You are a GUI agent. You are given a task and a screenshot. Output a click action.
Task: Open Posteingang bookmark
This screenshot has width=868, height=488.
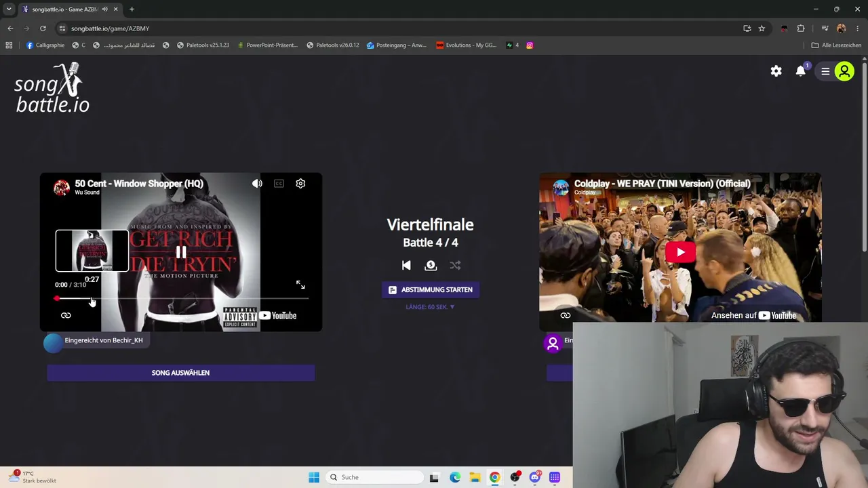pyautogui.click(x=396, y=45)
